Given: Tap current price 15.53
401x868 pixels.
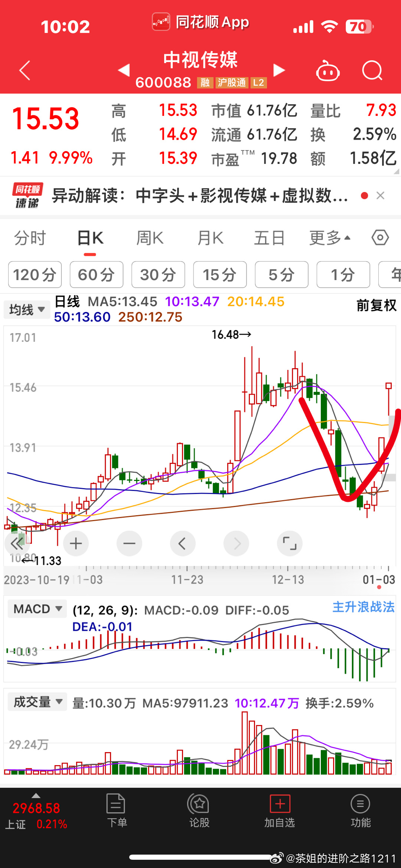Looking at the screenshot, I should [x=45, y=119].
